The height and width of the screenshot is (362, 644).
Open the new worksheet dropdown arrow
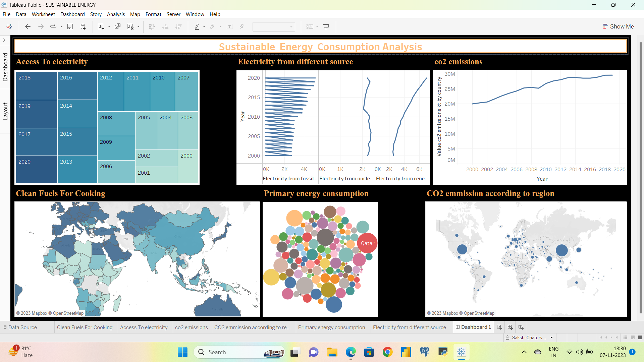coord(109,27)
